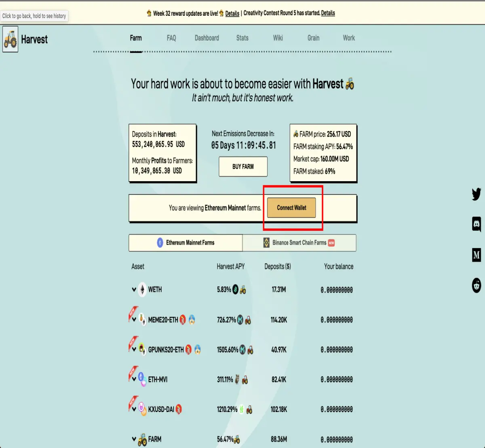Expand the KXUSD-DAI farm row
Viewport: 485px width, 448px height.
tap(134, 409)
